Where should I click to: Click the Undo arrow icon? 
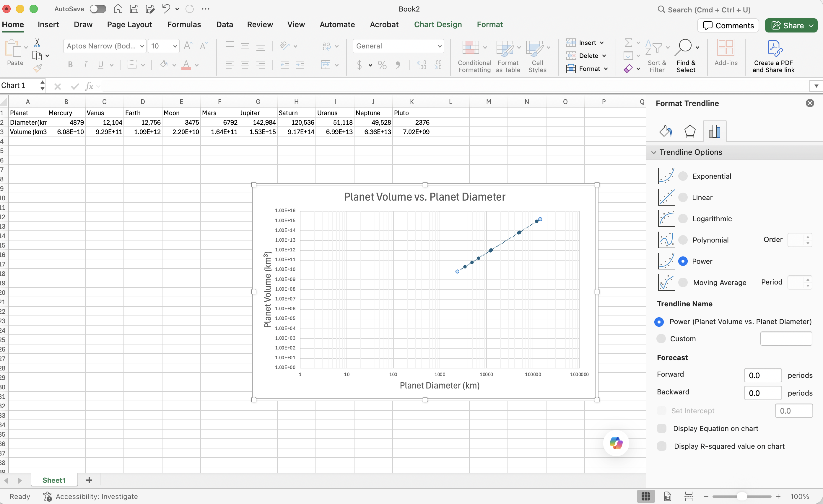166,9
